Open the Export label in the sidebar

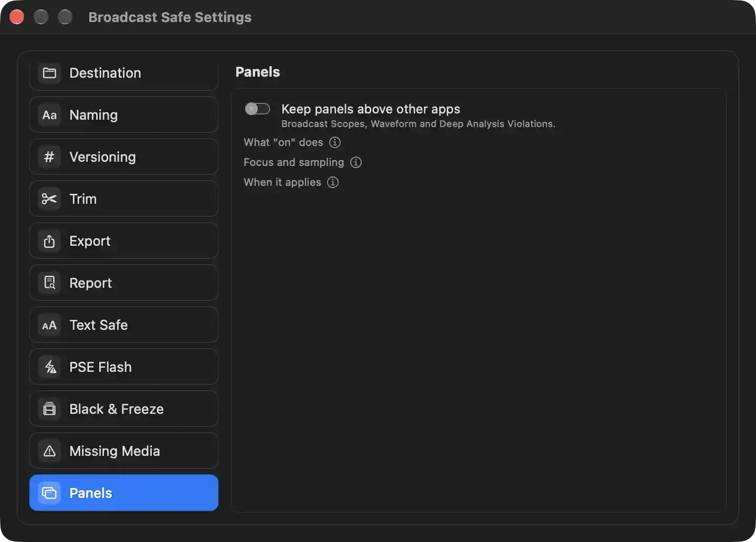[x=90, y=241]
